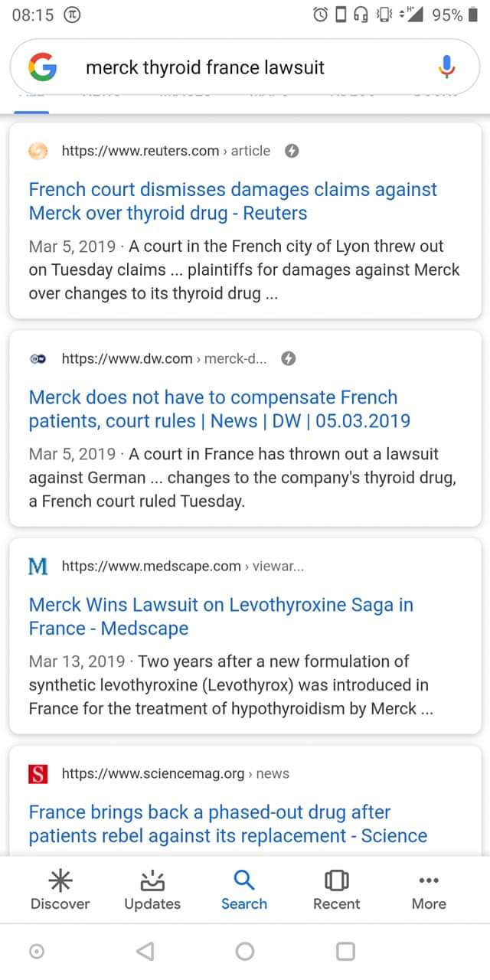Open DW Merck does not compensate link
Viewport: 490px width, 980px height.
click(x=219, y=409)
